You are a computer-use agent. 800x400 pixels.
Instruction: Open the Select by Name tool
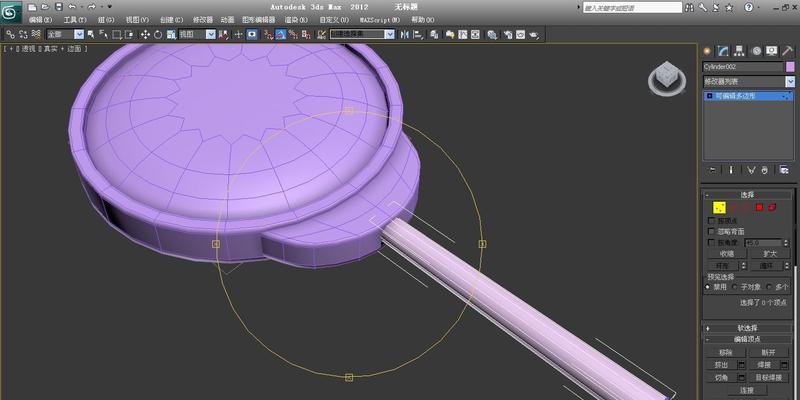pos(104,34)
